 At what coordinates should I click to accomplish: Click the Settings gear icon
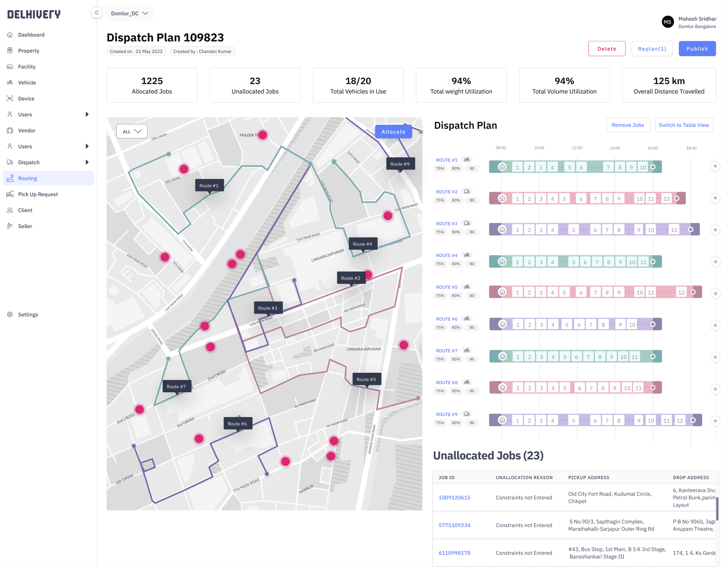pos(10,315)
